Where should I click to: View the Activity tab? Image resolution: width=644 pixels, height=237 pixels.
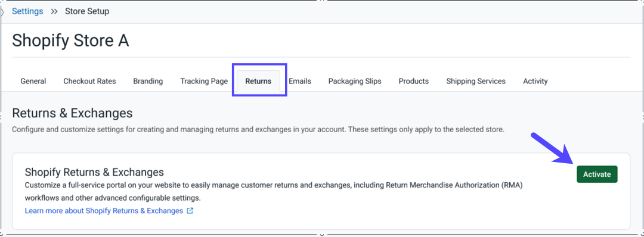click(535, 81)
